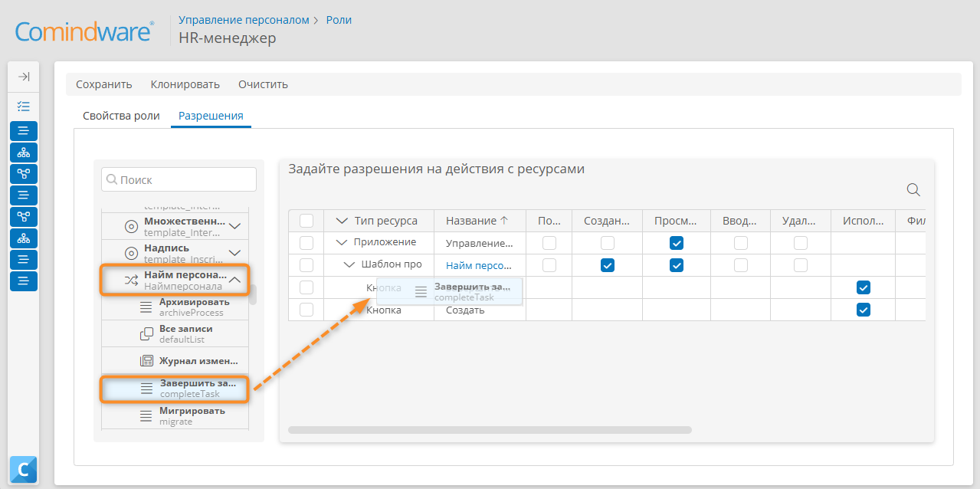Switch to the Свойства роли tab
Image resolution: width=980 pixels, height=489 pixels.
click(x=121, y=116)
